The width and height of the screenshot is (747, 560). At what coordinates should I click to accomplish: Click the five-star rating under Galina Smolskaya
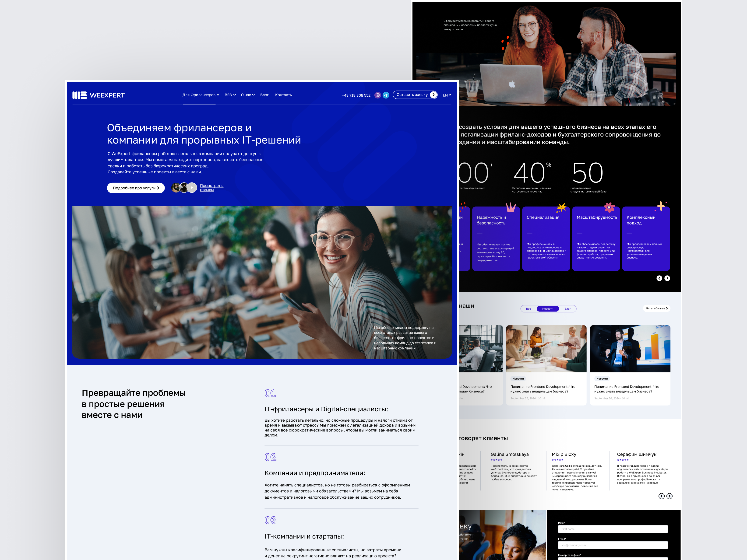pyautogui.click(x=497, y=460)
